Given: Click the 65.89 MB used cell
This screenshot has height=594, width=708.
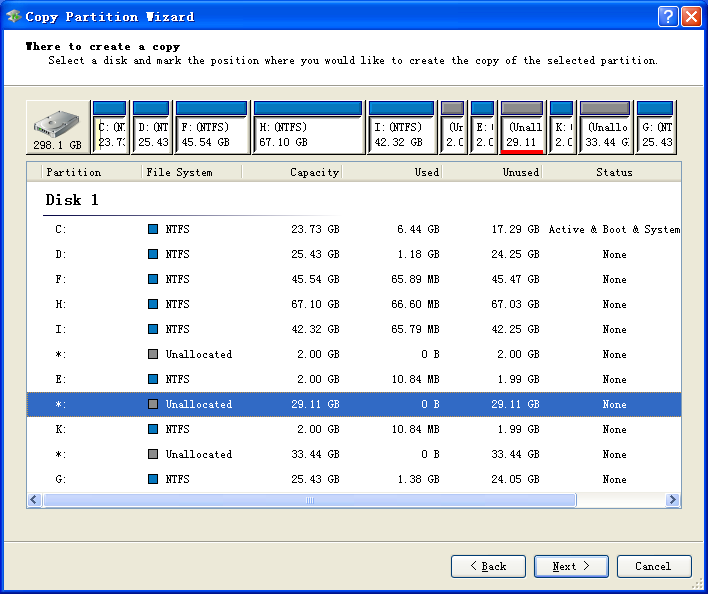Looking at the screenshot, I should [x=415, y=279].
